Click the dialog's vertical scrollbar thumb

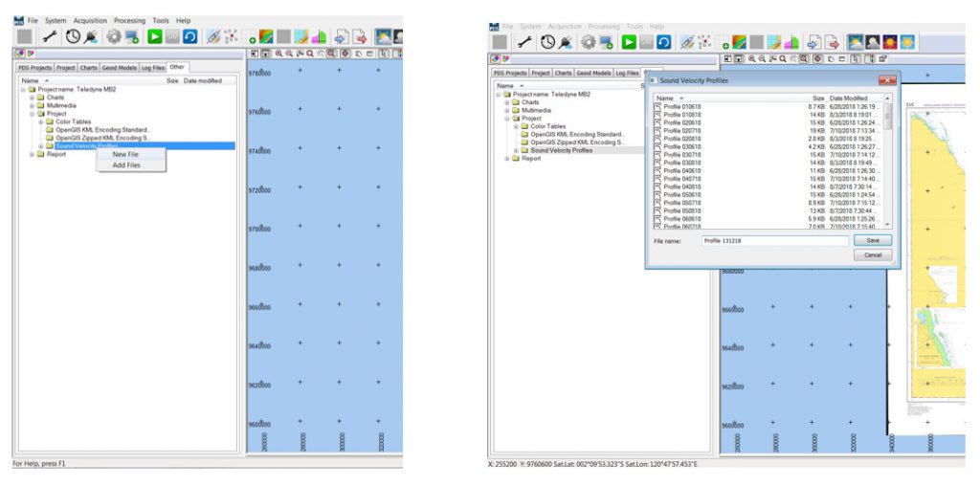pyautogui.click(x=887, y=117)
